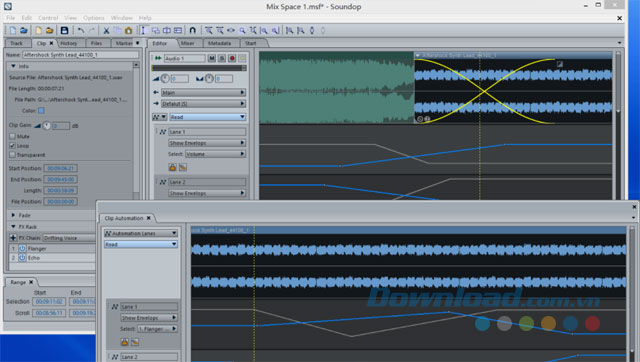Screen dimensions: 640x362
Task: Click the Lane 1 curve icon in Clip Automation
Action: tap(115, 306)
